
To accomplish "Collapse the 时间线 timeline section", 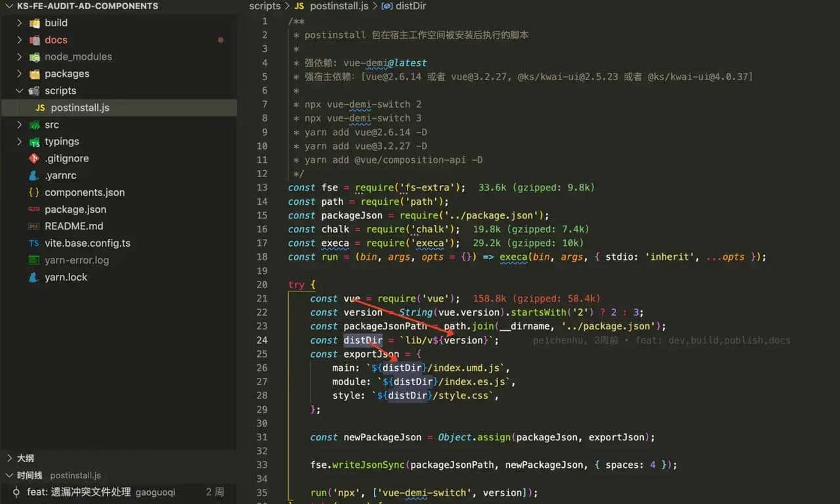I will coord(9,475).
